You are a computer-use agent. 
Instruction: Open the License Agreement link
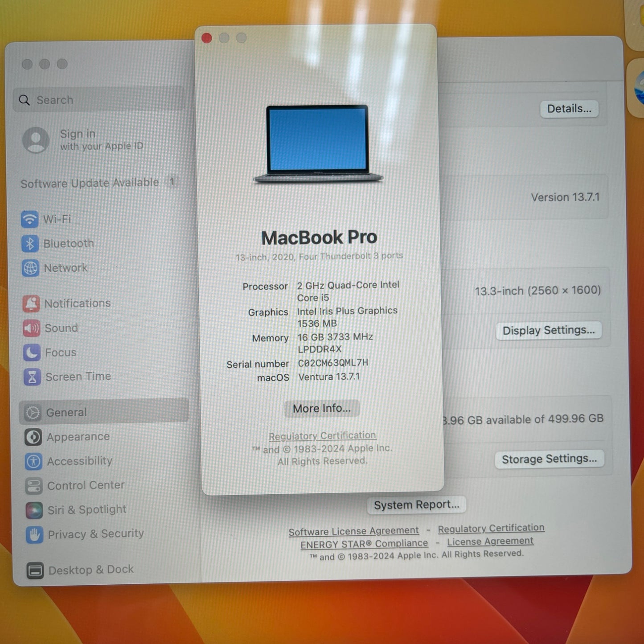[490, 541]
